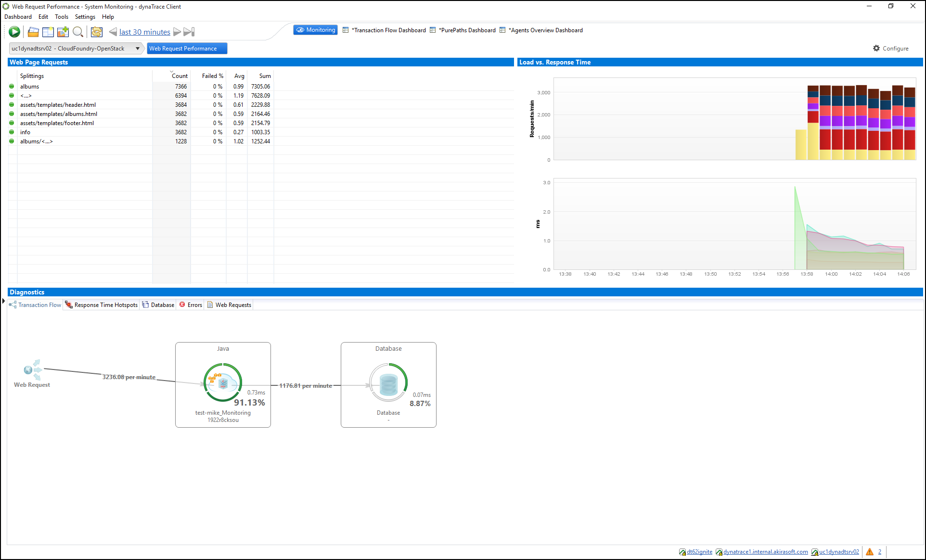This screenshot has height=560, width=926.
Task: Click the add dashlet icon with plus
Action: pos(63,32)
